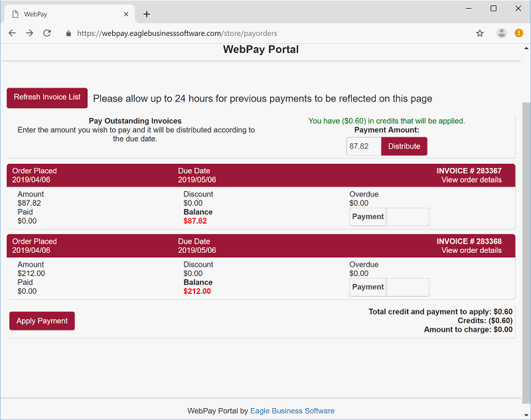Click the browser back arrow
Image resolution: width=531 pixels, height=420 pixels.
click(x=12, y=33)
